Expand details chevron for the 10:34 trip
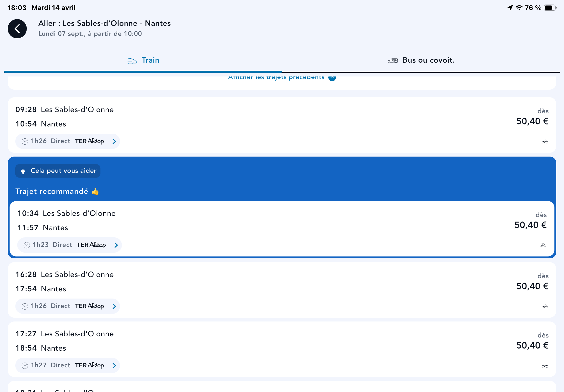 (x=116, y=245)
